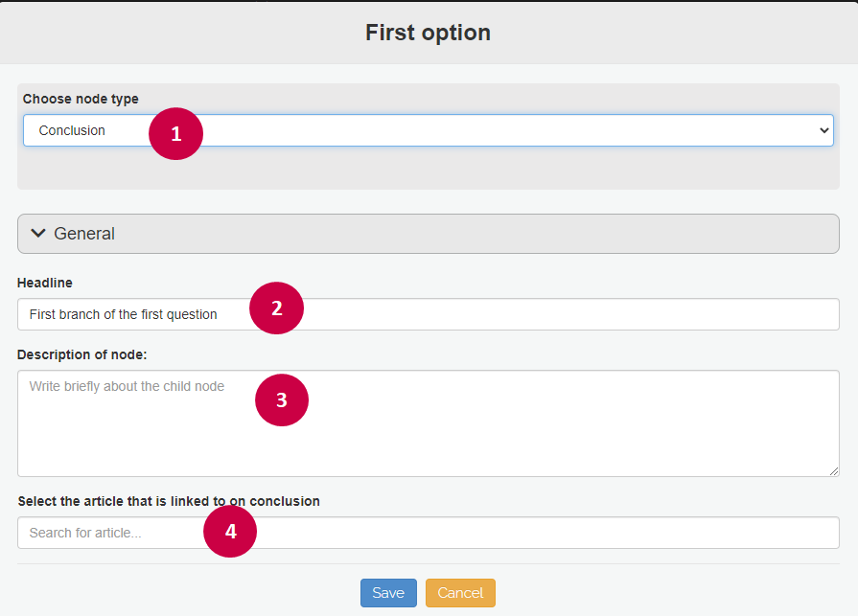858x616 pixels.
Task: Click the Description of node textarea
Action: click(x=428, y=423)
